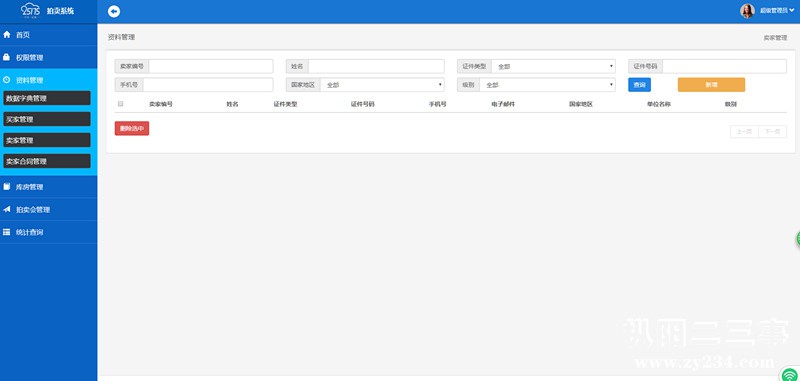Screen dimensions: 800x381
Task: Click the back arrow circle icon
Action: tap(114, 11)
